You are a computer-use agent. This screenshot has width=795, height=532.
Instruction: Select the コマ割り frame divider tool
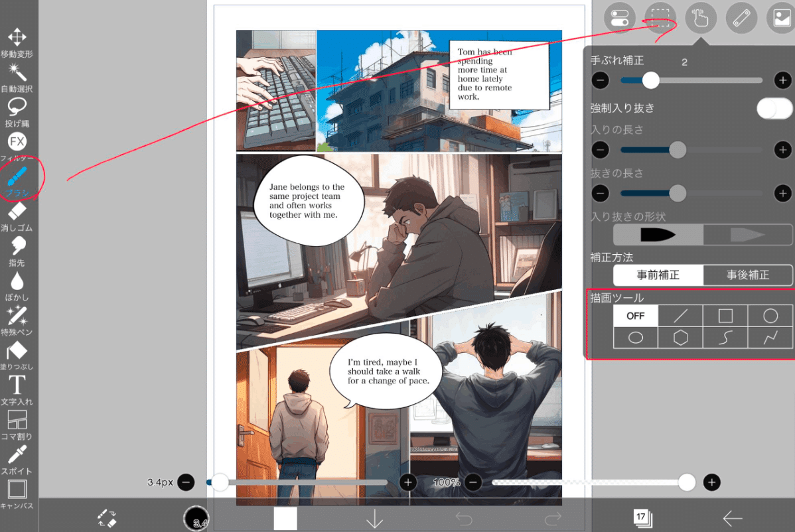coord(17,425)
